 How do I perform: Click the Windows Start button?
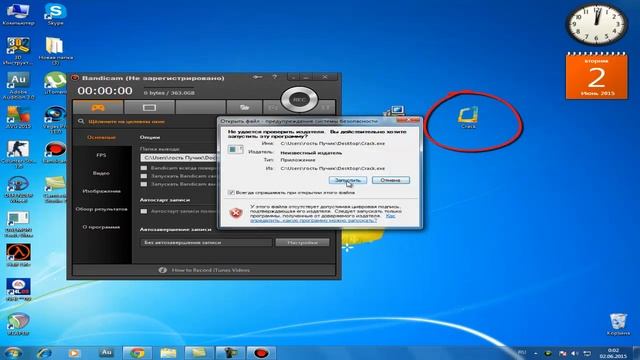pyautogui.click(x=13, y=353)
